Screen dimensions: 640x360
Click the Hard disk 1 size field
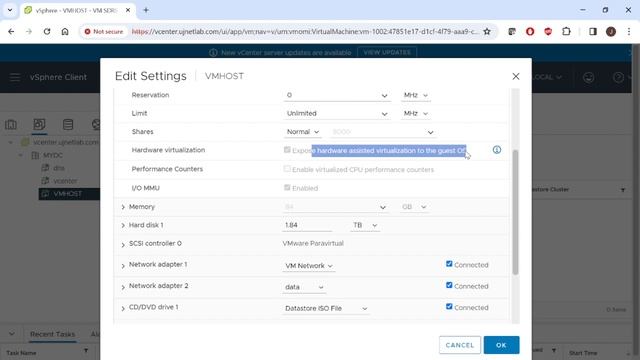tap(307, 225)
